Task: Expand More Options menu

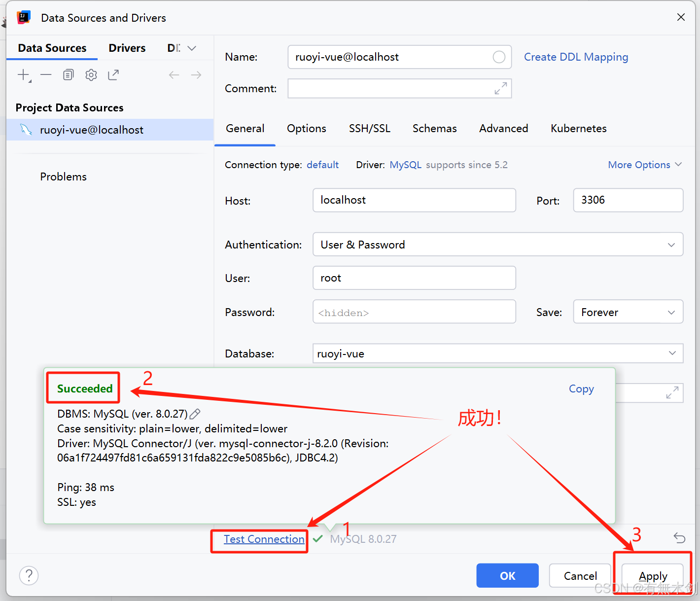Action: (x=645, y=165)
